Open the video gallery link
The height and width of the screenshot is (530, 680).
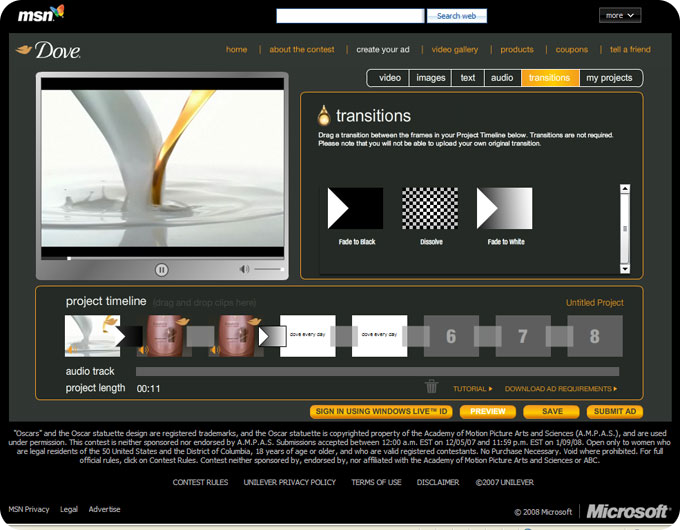pos(455,49)
